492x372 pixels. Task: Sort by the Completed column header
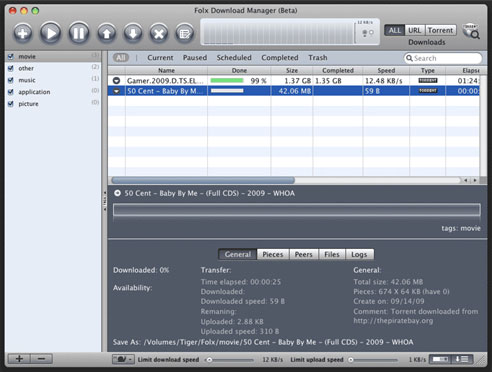pyautogui.click(x=338, y=70)
